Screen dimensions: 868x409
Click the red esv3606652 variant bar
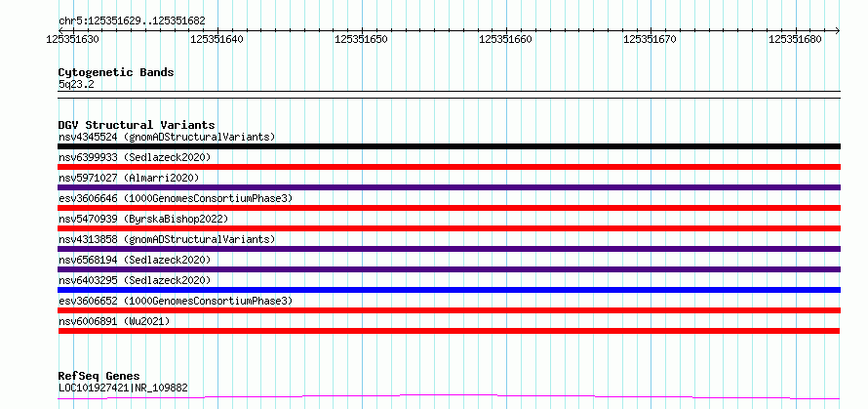pos(449,310)
